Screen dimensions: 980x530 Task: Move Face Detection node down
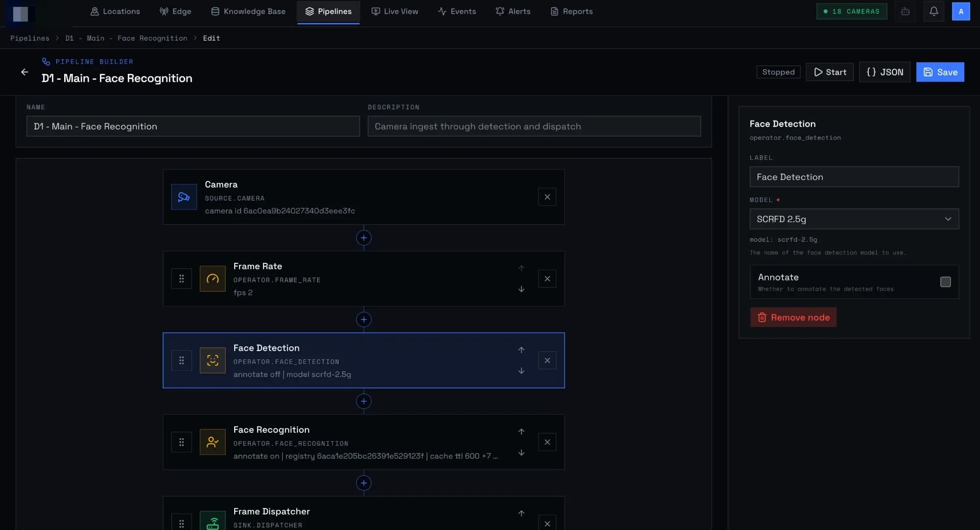tap(521, 371)
